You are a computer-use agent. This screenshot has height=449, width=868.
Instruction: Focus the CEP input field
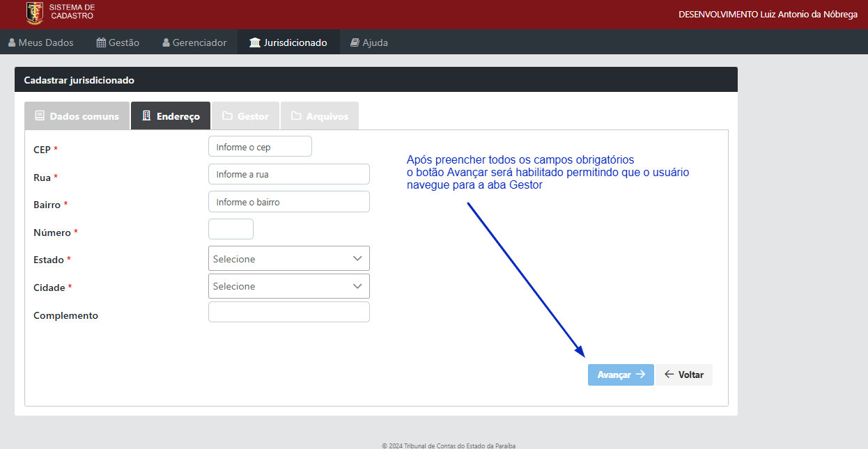[x=260, y=147]
